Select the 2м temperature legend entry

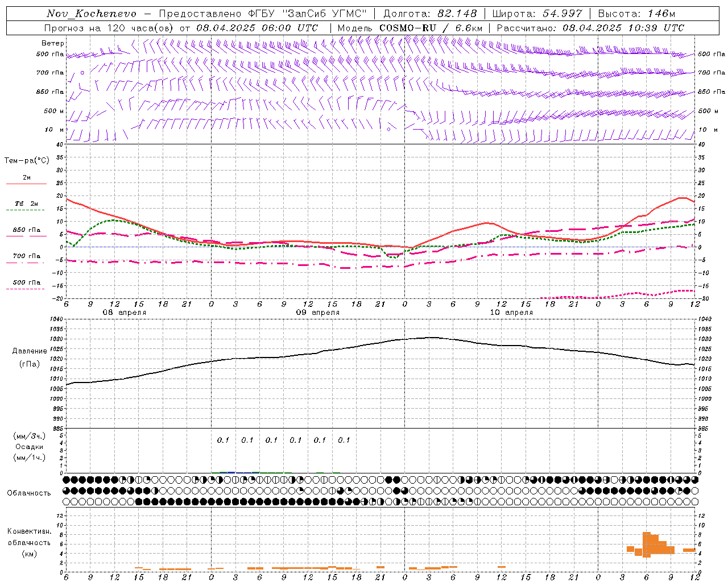pyautogui.click(x=27, y=178)
